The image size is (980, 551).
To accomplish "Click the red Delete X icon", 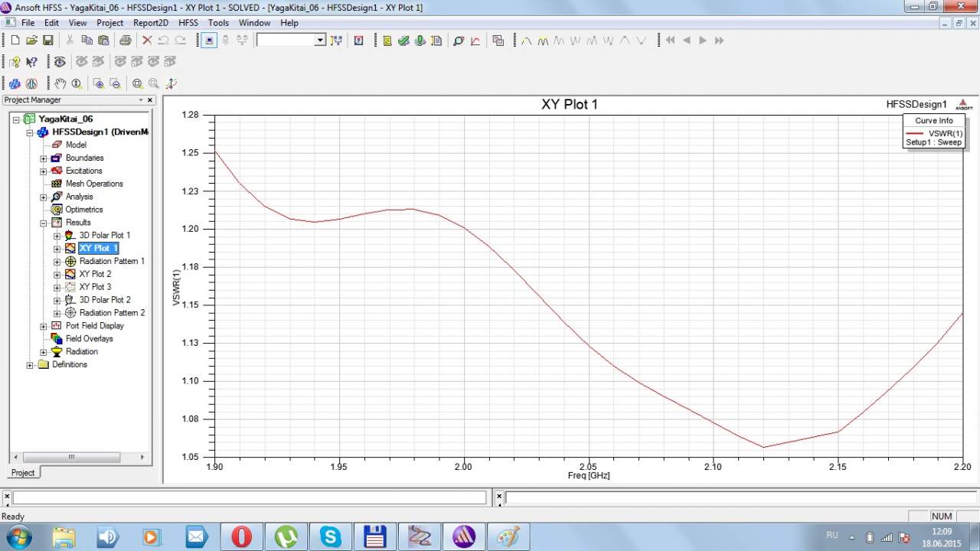I will 147,41.
